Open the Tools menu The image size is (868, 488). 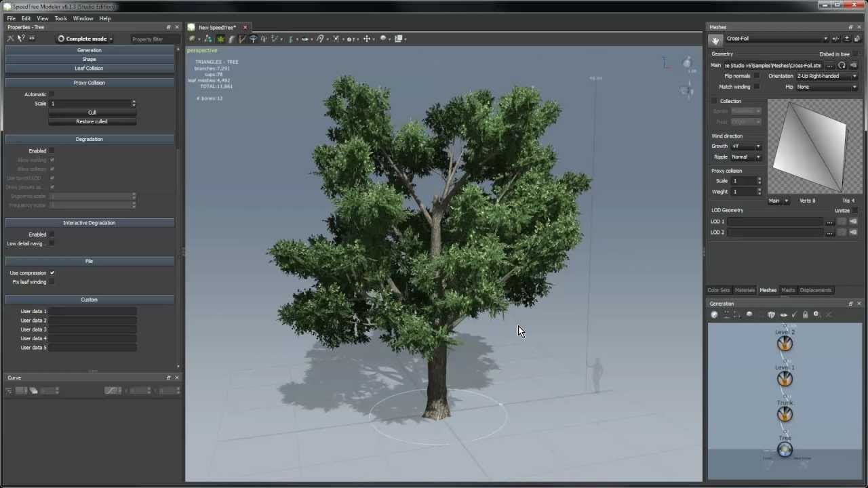coord(60,18)
